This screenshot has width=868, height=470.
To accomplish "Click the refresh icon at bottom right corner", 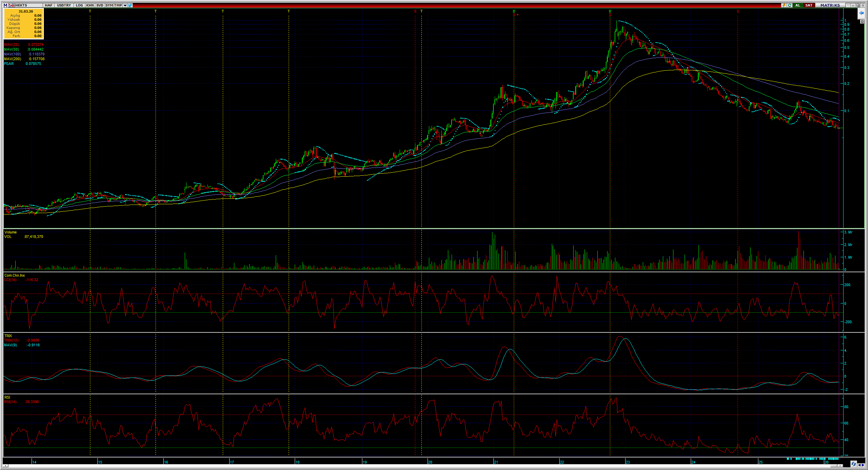I will point(854,464).
